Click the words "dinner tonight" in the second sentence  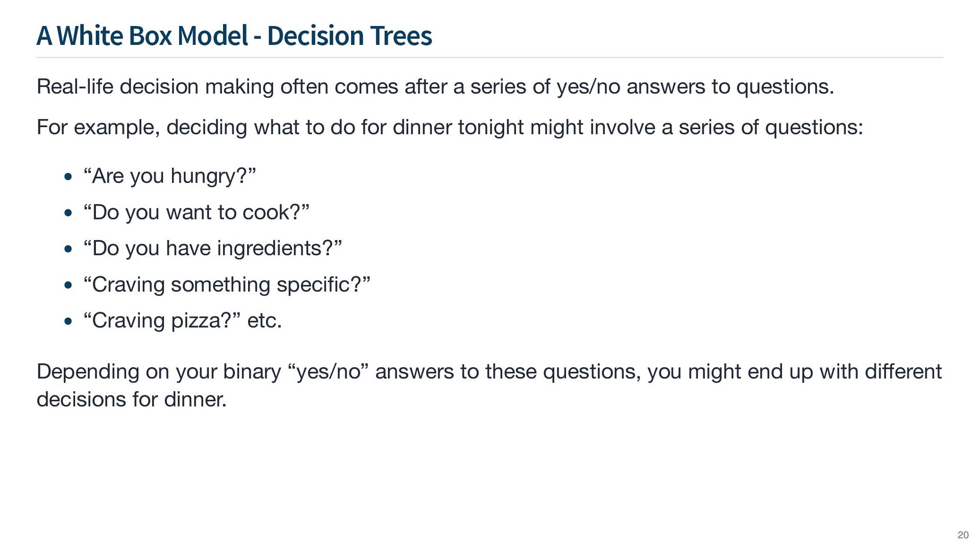(x=458, y=127)
